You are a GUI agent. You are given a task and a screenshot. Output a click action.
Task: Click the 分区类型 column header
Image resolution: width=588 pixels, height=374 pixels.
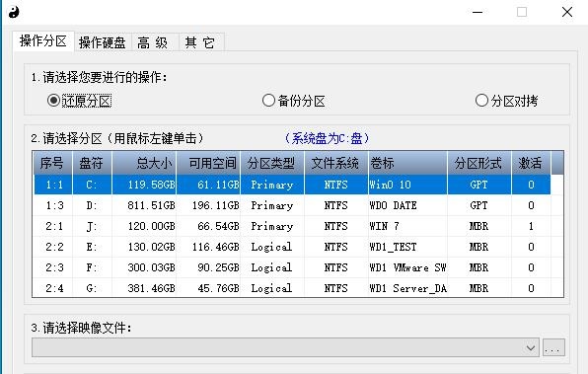point(272,163)
